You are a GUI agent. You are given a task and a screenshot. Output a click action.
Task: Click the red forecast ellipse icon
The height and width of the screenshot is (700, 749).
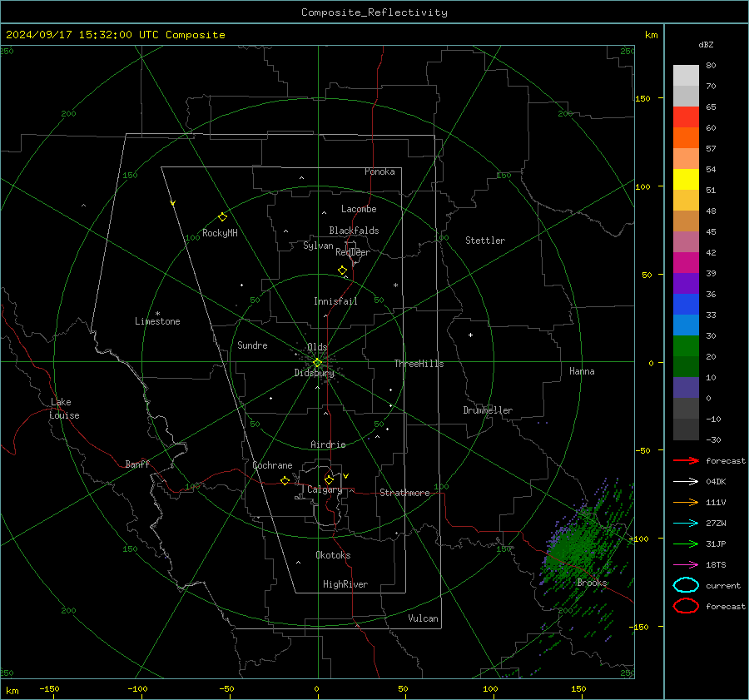point(686,606)
